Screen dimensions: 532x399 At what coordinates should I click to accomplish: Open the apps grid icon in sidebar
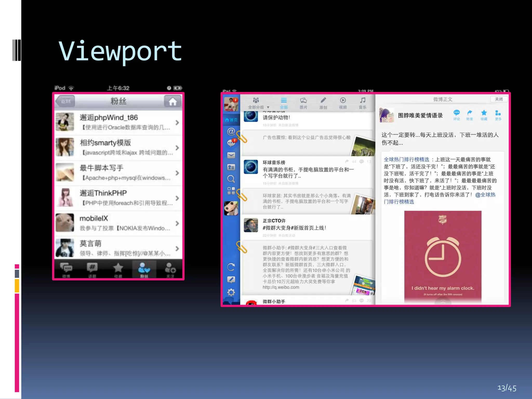[231, 191]
